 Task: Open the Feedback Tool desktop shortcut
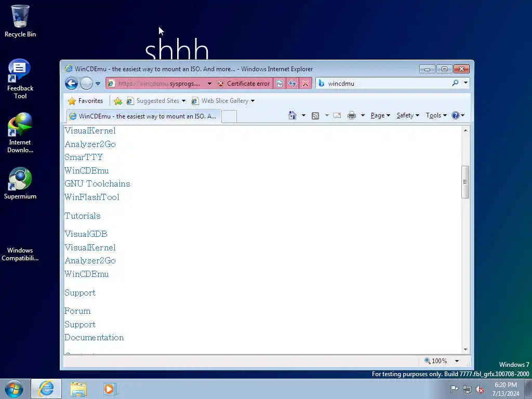(x=20, y=79)
